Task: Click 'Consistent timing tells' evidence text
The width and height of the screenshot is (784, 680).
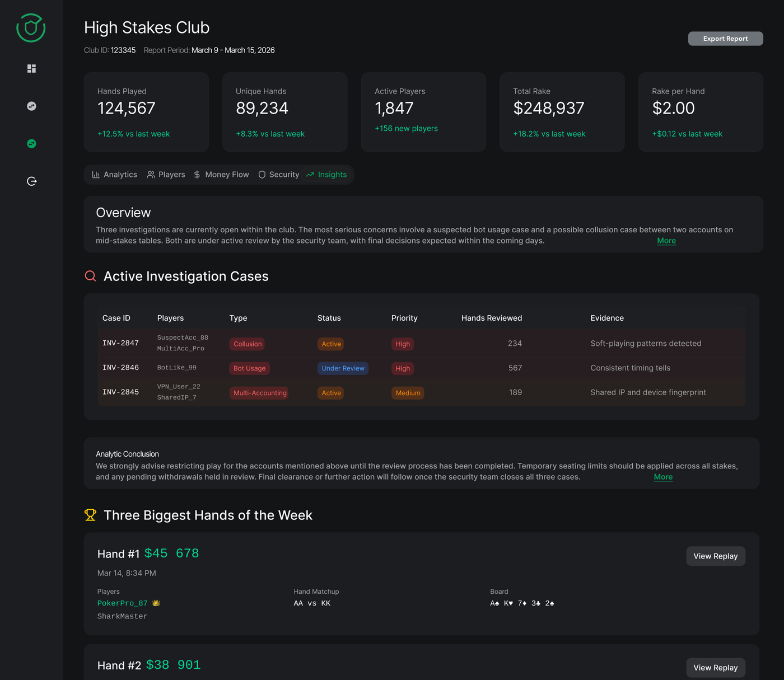Action: click(x=631, y=368)
